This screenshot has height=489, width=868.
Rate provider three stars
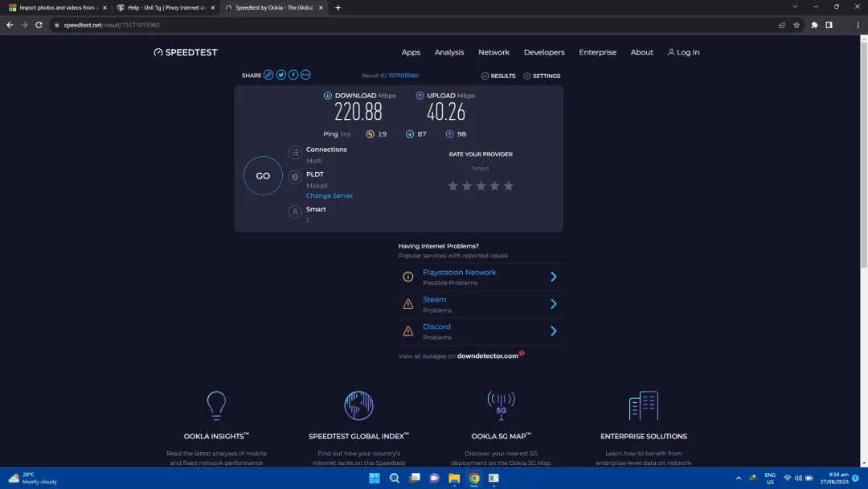(481, 186)
